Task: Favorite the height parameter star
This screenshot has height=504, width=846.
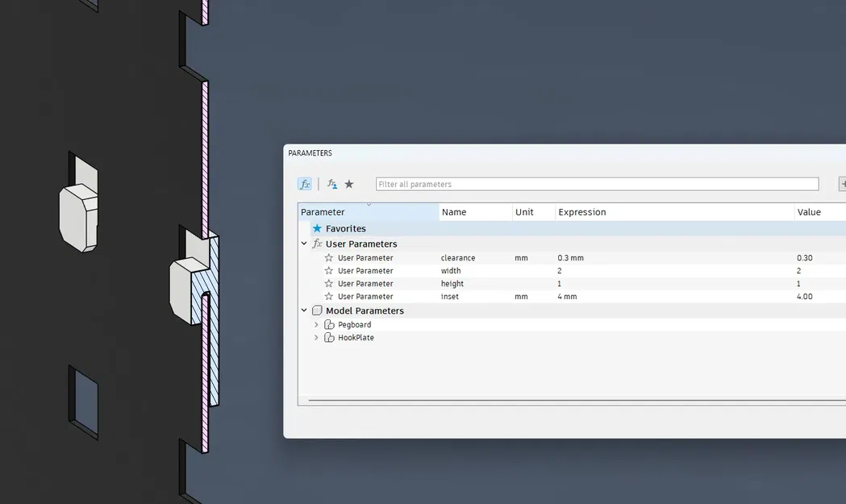Action: pos(328,284)
